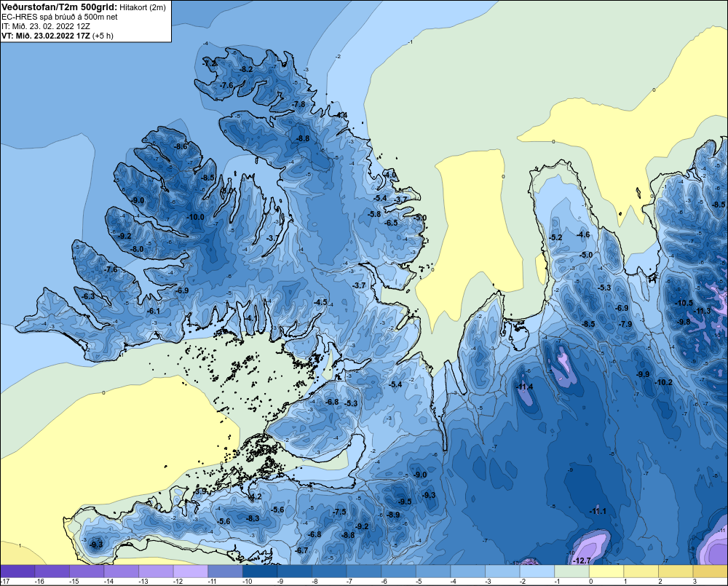Click the legend swatch between 1 and 2
Image resolution: width=728 pixels, height=586 pixels.
641,571
